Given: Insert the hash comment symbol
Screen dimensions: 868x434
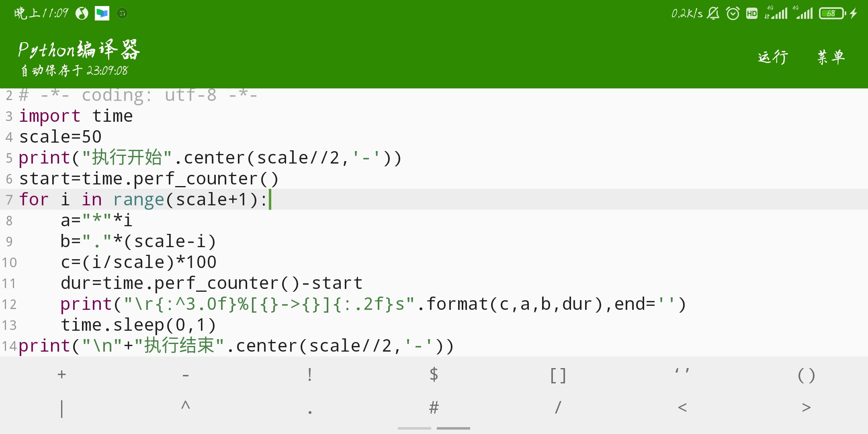Looking at the screenshot, I should click(434, 407).
